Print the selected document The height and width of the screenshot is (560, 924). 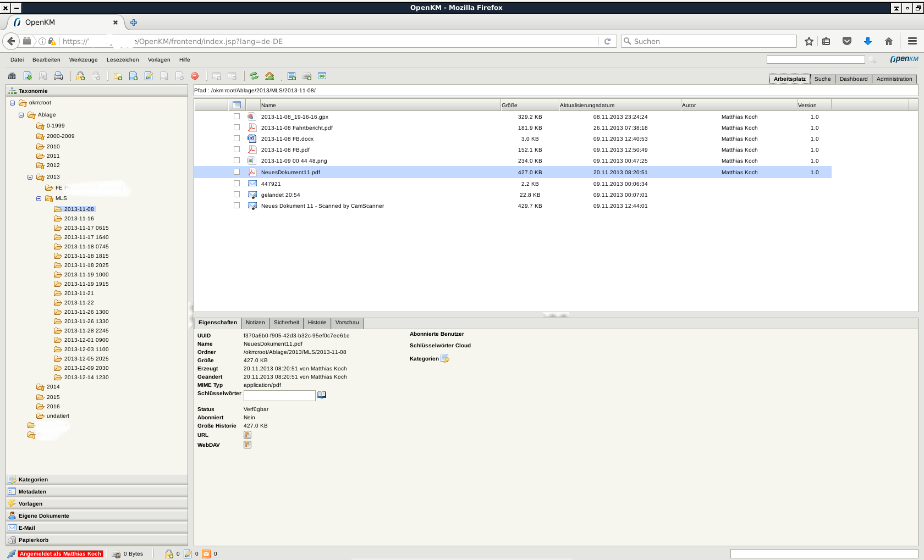pos(58,75)
